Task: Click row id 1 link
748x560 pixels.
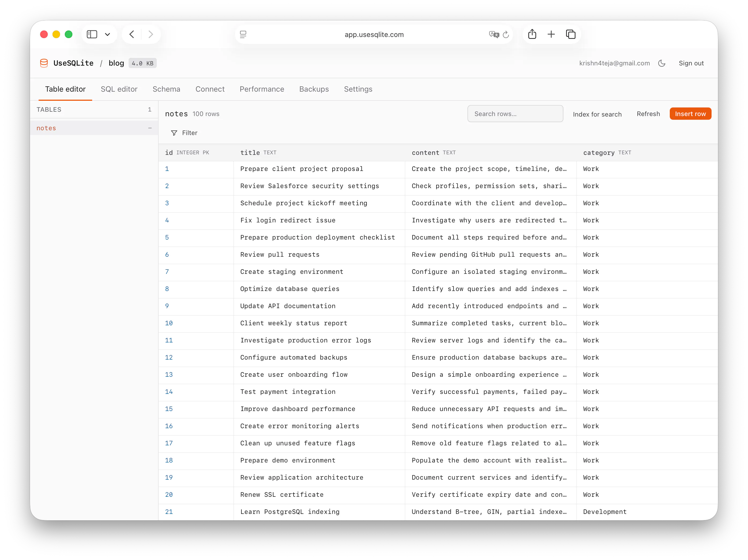Action: [x=167, y=169]
